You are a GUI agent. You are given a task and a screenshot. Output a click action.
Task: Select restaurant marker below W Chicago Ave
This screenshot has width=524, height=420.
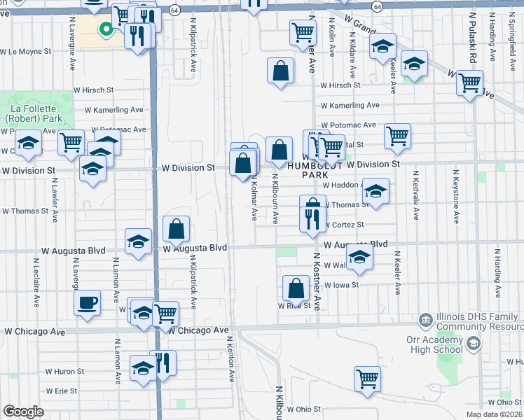click(166, 365)
